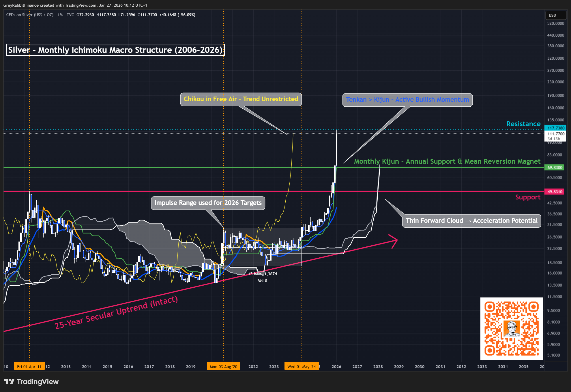Select the Chikou in Free Air callout
Screen dimensions: 571x392
(x=241, y=99)
